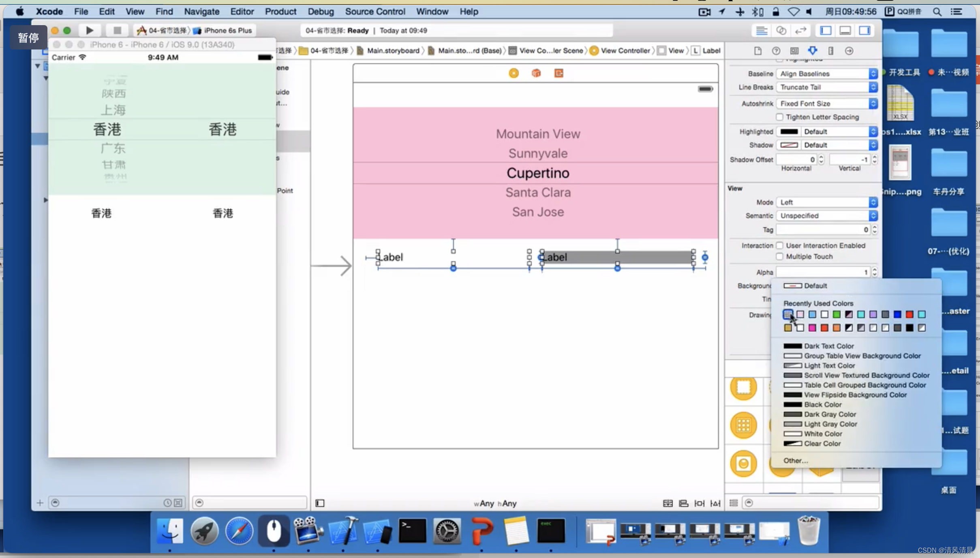Select Main.storyboard in the jump bar

tap(388, 50)
